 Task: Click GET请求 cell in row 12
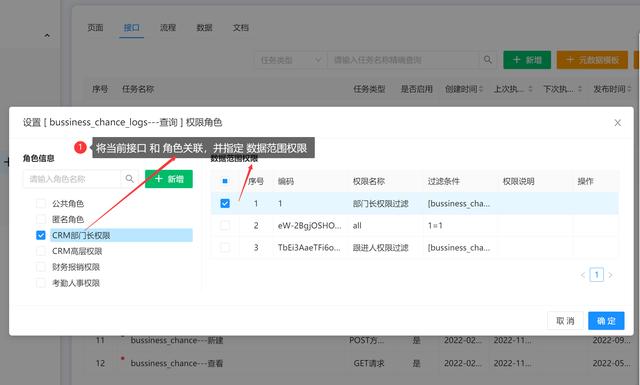[369, 363]
